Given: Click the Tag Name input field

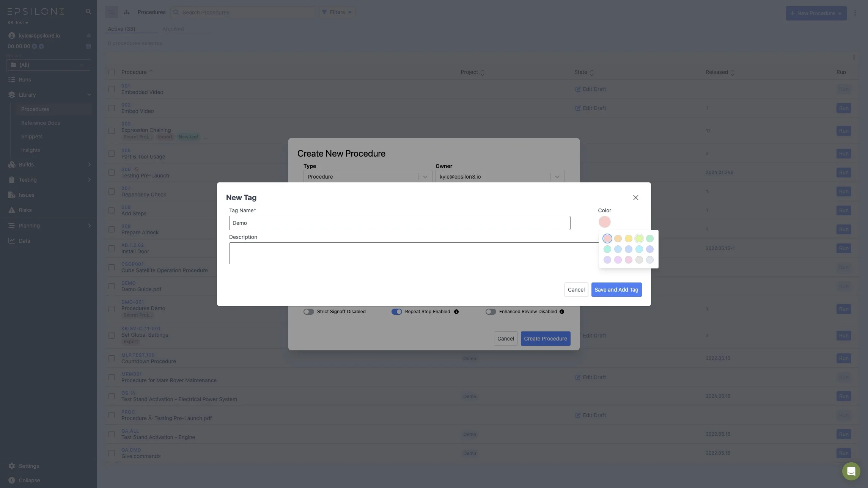Looking at the screenshot, I should pyautogui.click(x=399, y=223).
